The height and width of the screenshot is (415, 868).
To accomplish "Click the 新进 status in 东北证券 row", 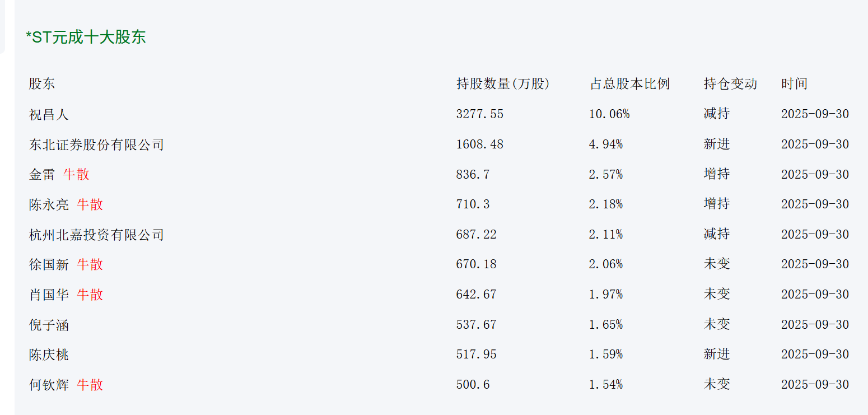I will [x=717, y=144].
